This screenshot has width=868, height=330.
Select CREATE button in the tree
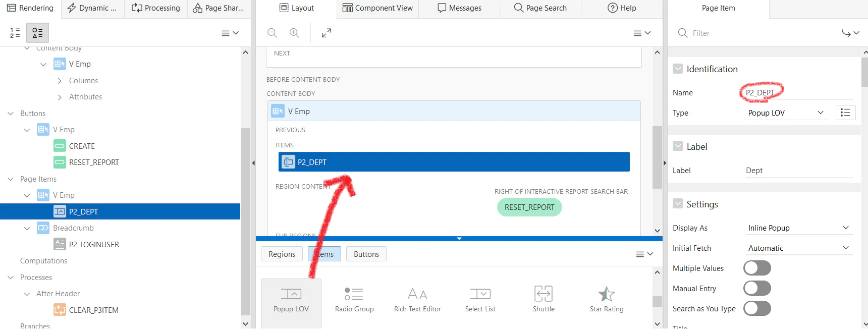[x=82, y=146]
